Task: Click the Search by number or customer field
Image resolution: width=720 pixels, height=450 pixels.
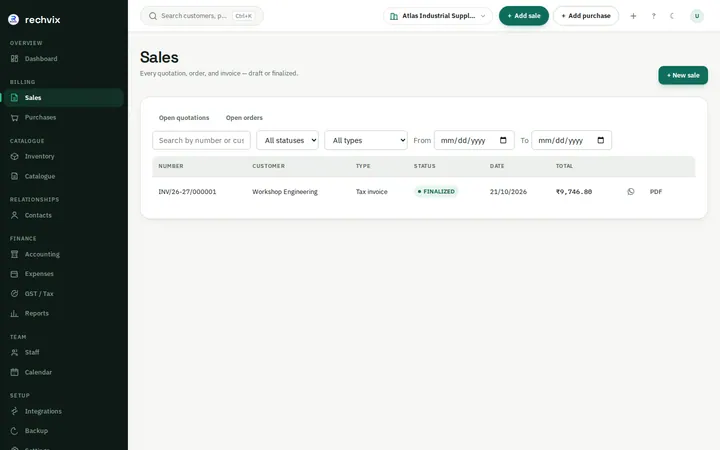Action: (x=201, y=141)
